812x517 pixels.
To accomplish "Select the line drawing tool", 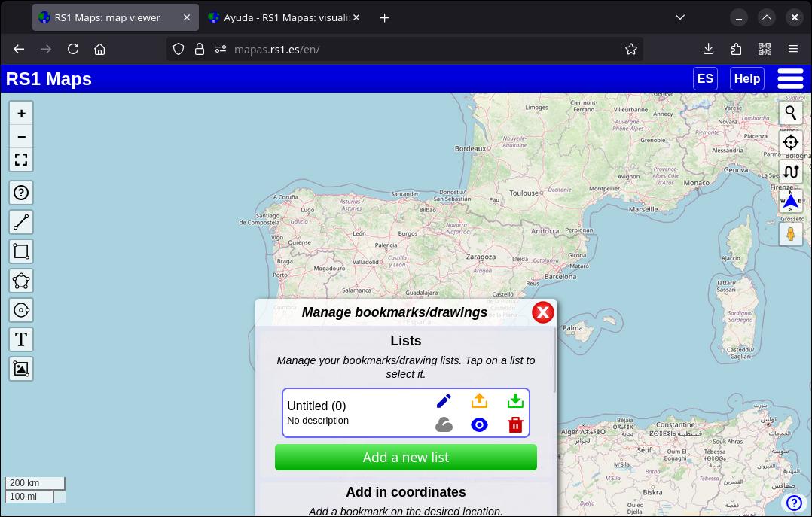I will pyautogui.click(x=21, y=222).
